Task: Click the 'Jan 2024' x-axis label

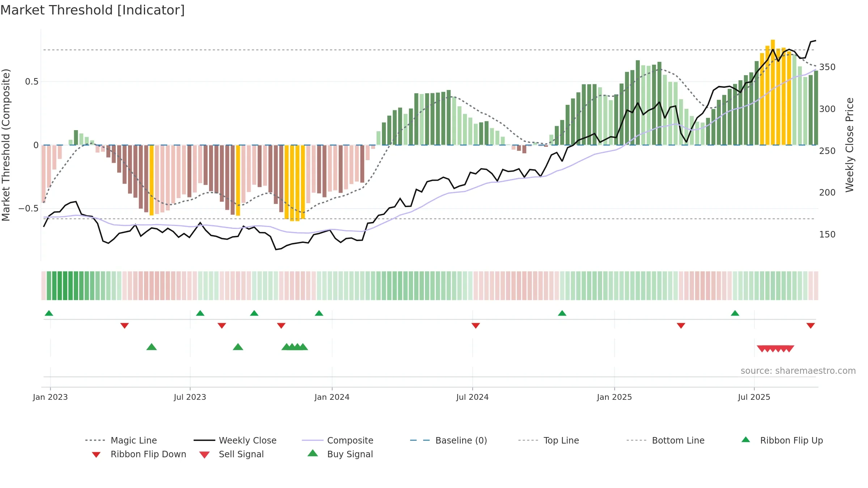Action: coord(332,397)
